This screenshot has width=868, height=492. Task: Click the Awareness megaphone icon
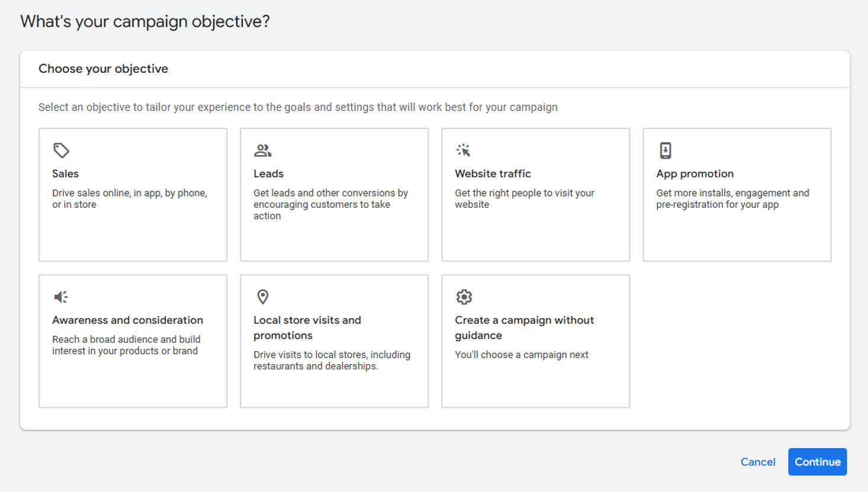pos(61,297)
